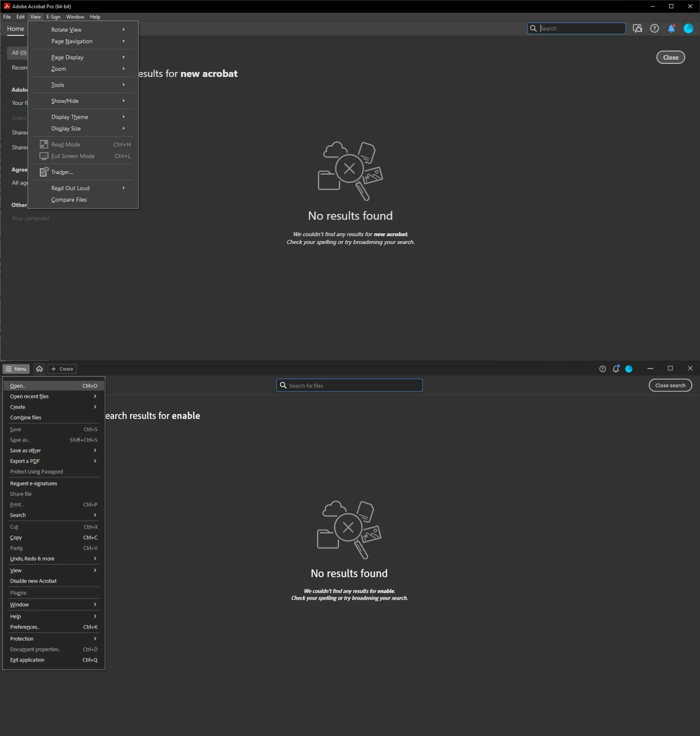This screenshot has width=700, height=736.
Task: Choose Compare Files from the View menu
Action: [x=83, y=200]
